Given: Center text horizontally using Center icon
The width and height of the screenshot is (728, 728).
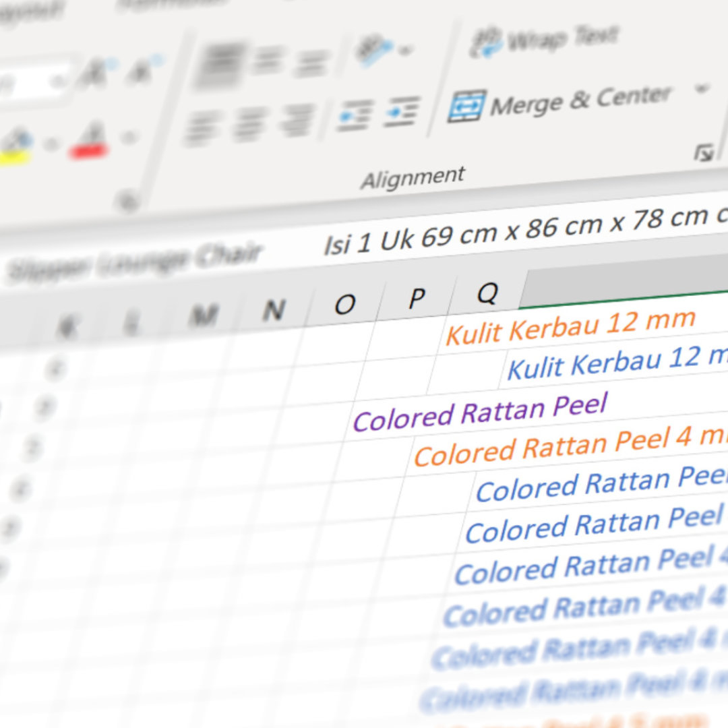Looking at the screenshot, I should coord(249,123).
